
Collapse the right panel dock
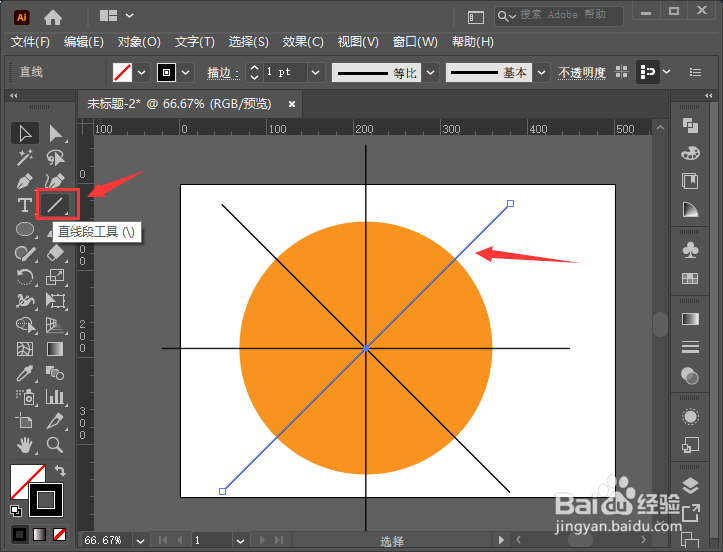(709, 95)
